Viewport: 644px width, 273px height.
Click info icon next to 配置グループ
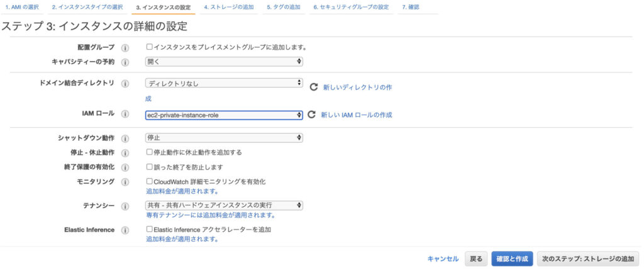pos(125,47)
